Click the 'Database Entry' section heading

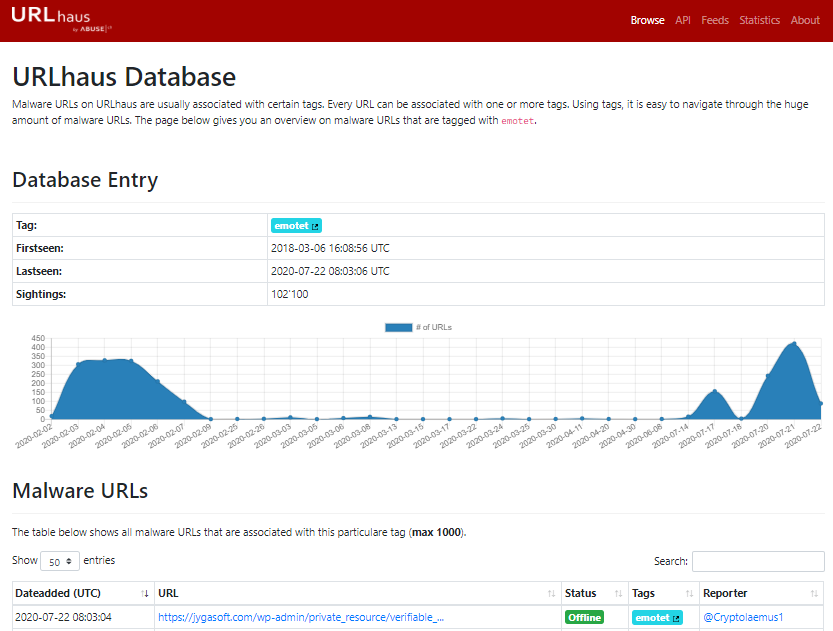85,180
